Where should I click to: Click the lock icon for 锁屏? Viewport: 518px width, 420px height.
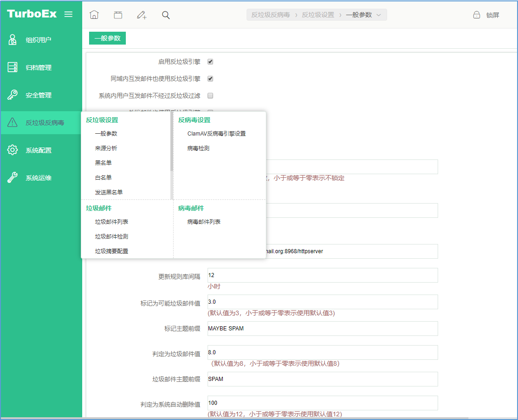coord(477,15)
